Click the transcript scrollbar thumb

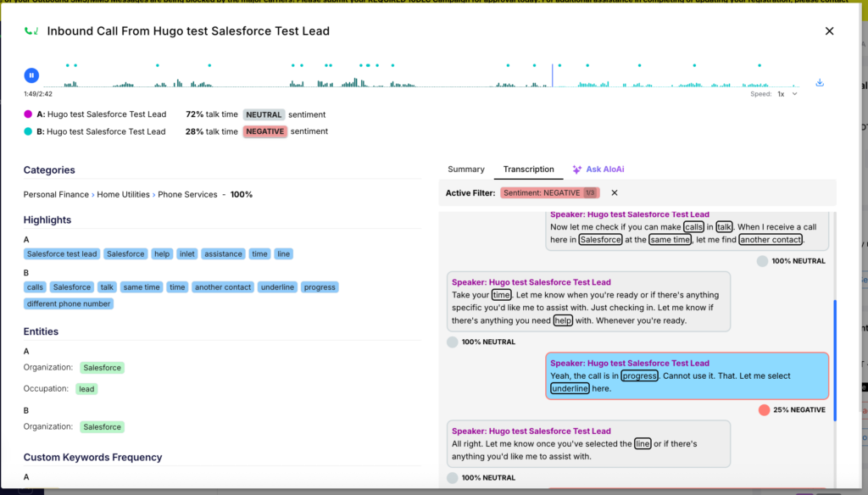[x=835, y=360]
